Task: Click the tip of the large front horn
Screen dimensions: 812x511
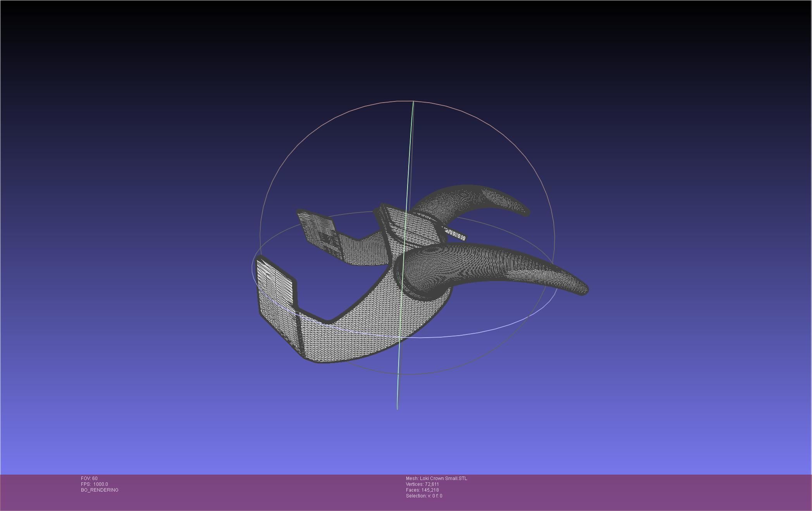Action: point(585,288)
